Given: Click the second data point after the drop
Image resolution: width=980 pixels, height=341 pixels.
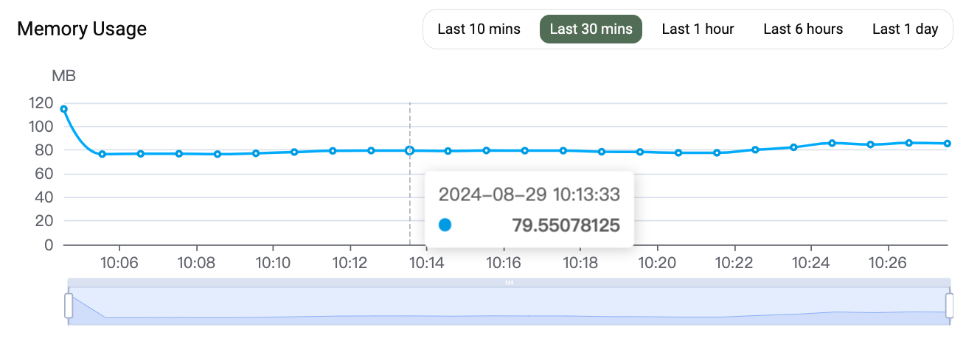Looking at the screenshot, I should [x=141, y=153].
